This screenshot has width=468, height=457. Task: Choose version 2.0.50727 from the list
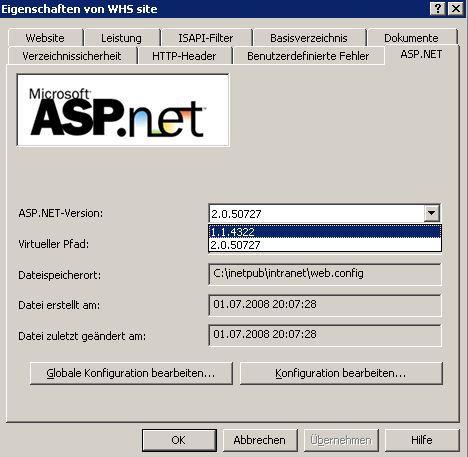coord(325,245)
